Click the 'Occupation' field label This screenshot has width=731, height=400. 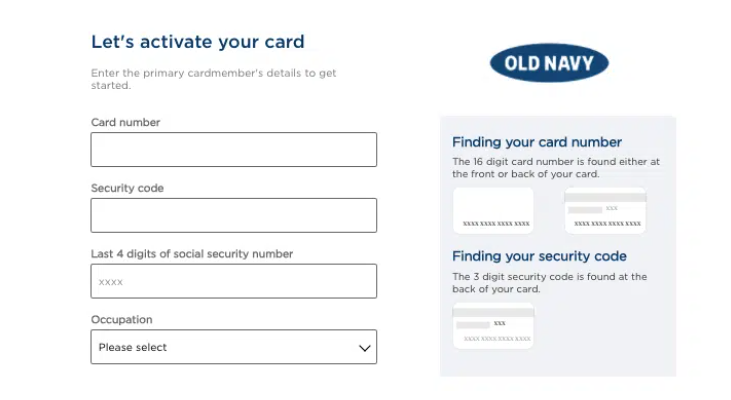pos(121,320)
